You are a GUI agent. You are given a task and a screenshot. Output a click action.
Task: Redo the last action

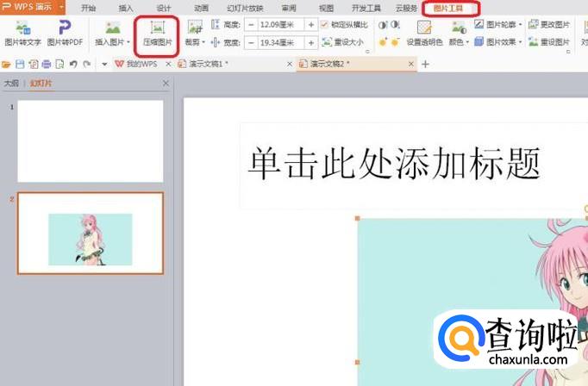tap(87, 65)
